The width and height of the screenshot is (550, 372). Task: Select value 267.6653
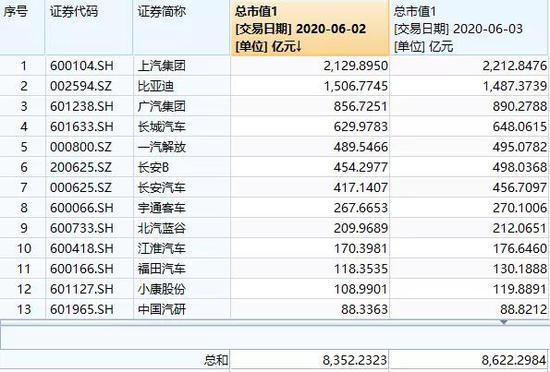(x=361, y=208)
